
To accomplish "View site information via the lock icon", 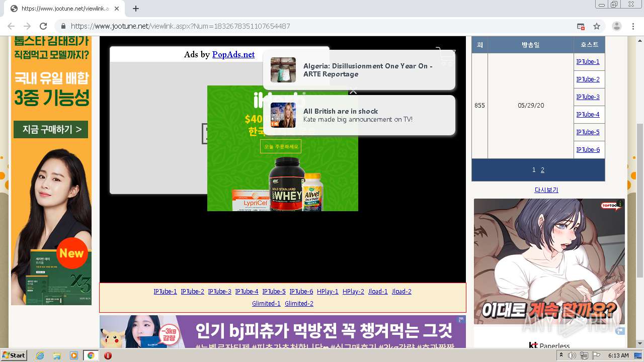I will [x=63, y=26].
